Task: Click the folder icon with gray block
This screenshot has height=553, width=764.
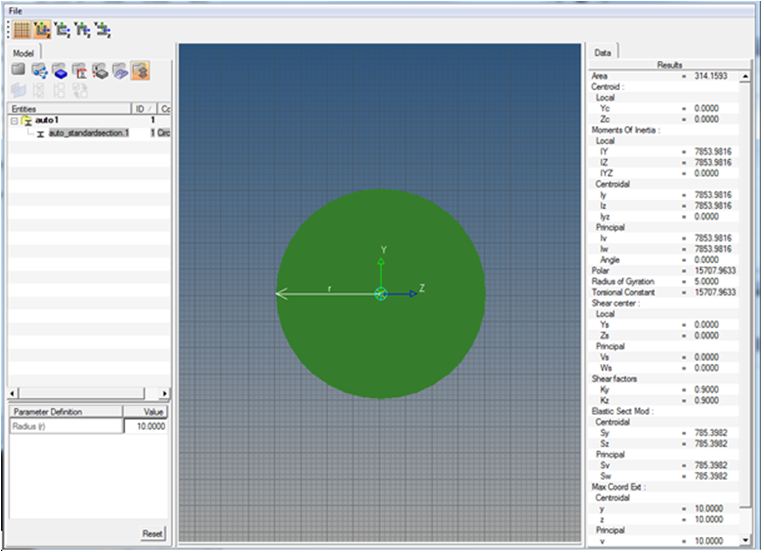Action: (100, 70)
